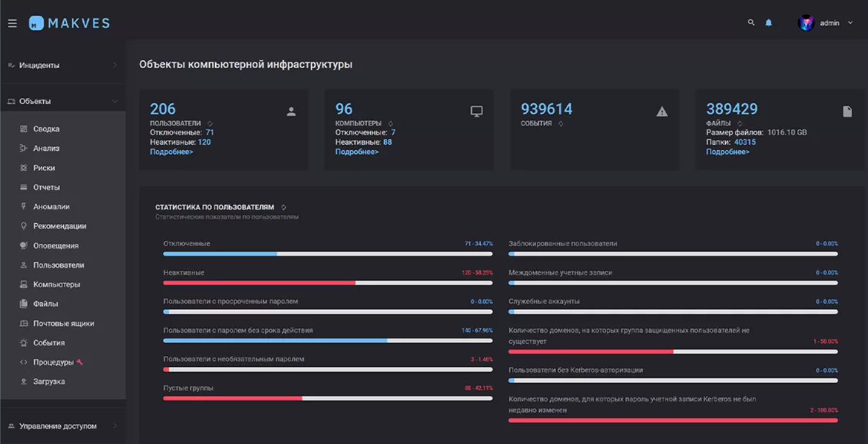Click Подробнее link under Пользователи card
Viewport: 868px width, 444px height.
[171, 152]
